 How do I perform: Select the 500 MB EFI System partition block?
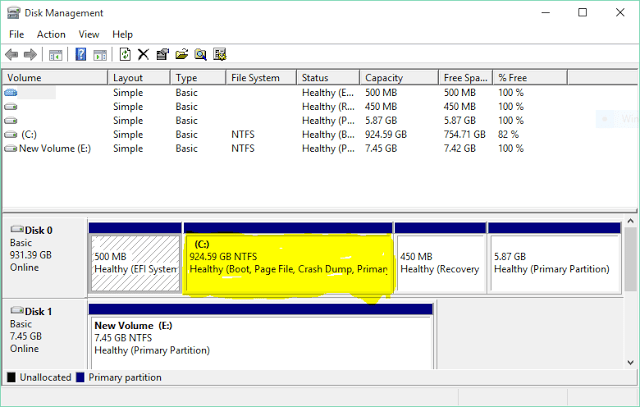point(135,258)
